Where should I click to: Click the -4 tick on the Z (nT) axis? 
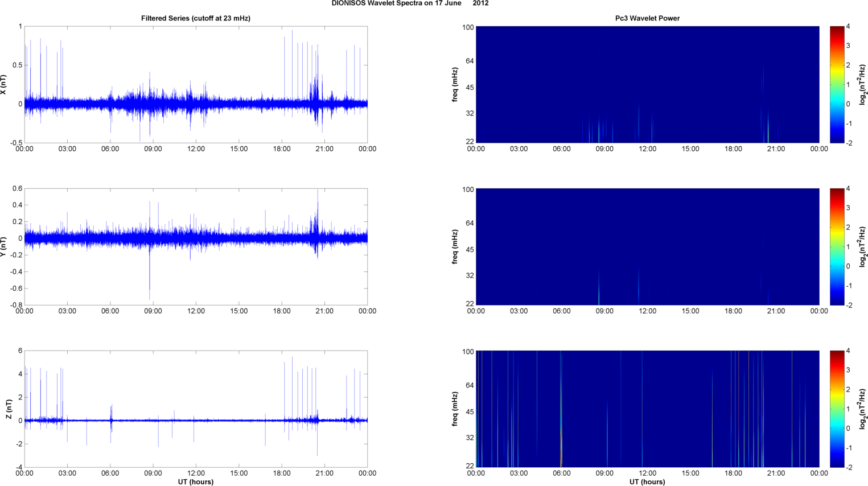tap(19, 467)
